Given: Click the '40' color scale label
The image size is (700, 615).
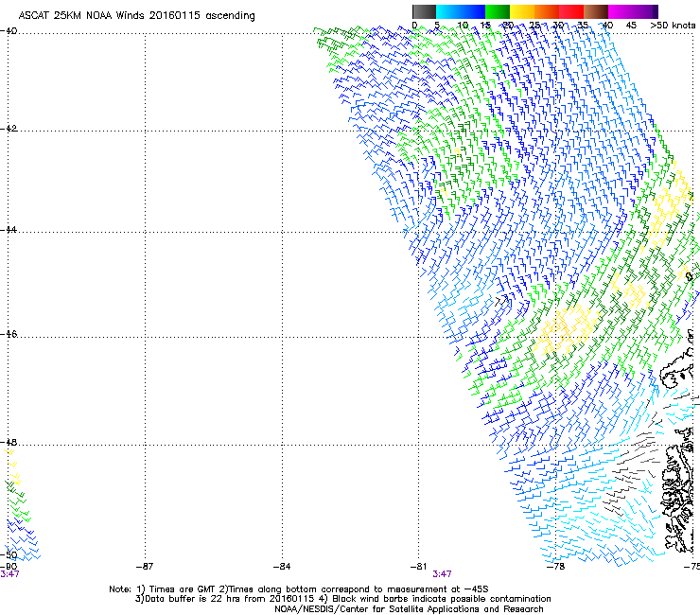Looking at the screenshot, I should (x=606, y=26).
